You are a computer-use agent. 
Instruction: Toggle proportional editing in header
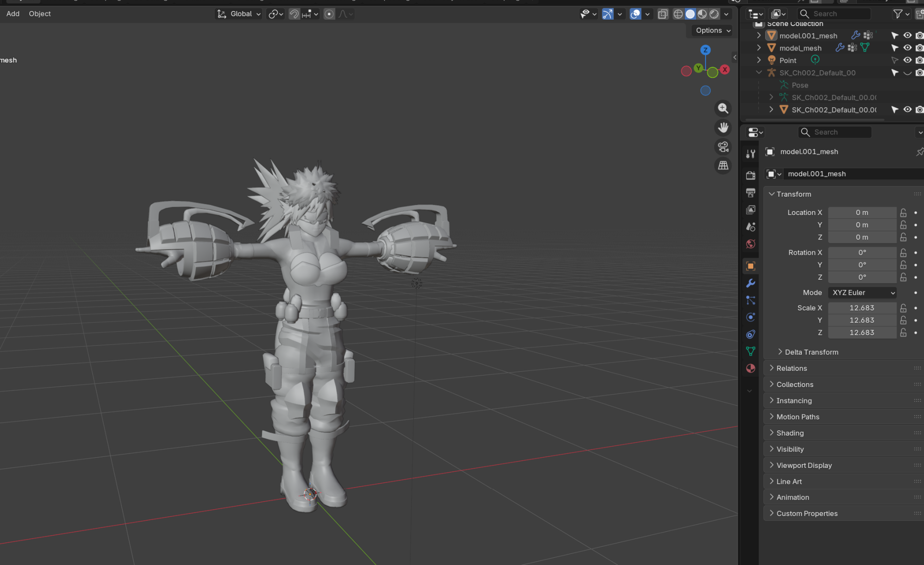pyautogui.click(x=329, y=14)
